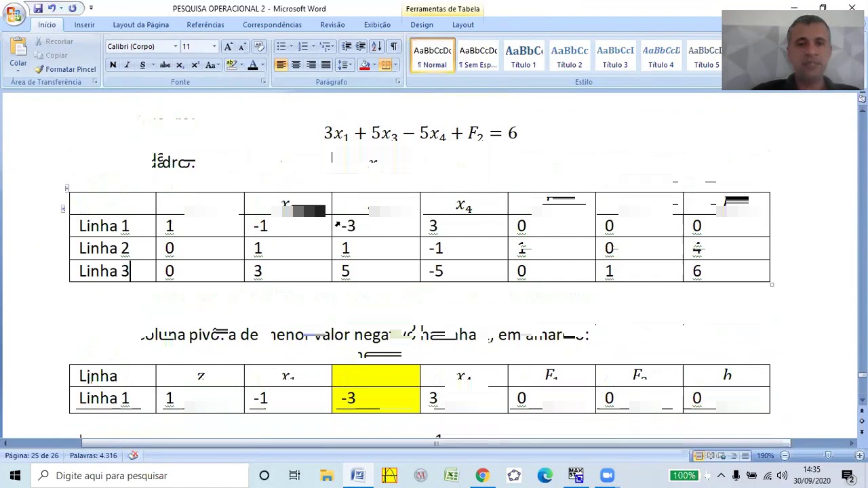Move the zoom slider handle

(828, 456)
